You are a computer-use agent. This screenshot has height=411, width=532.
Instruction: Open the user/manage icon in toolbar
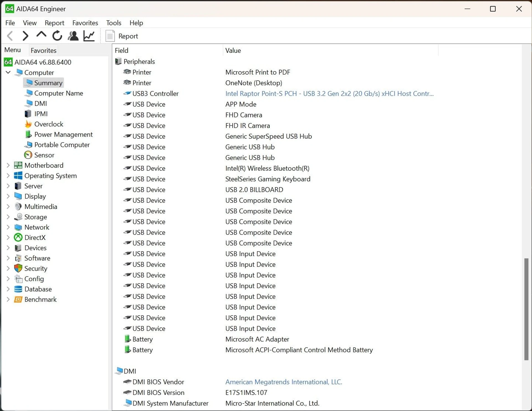tap(73, 36)
